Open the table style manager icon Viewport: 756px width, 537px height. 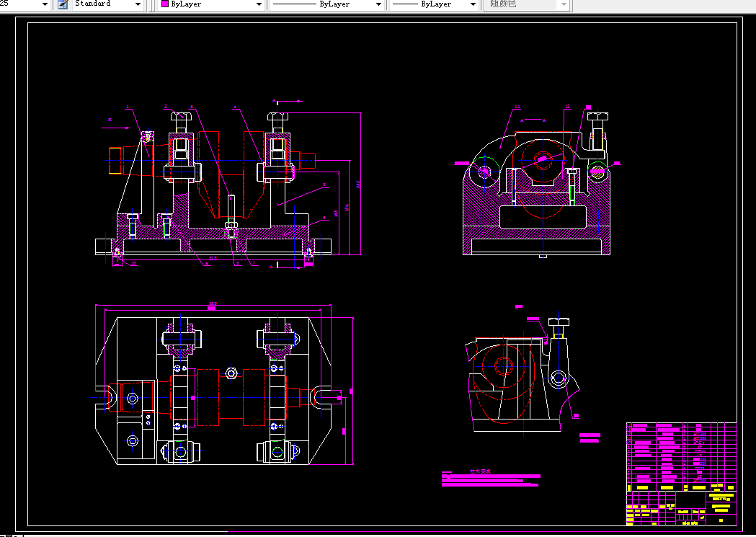tap(63, 4)
